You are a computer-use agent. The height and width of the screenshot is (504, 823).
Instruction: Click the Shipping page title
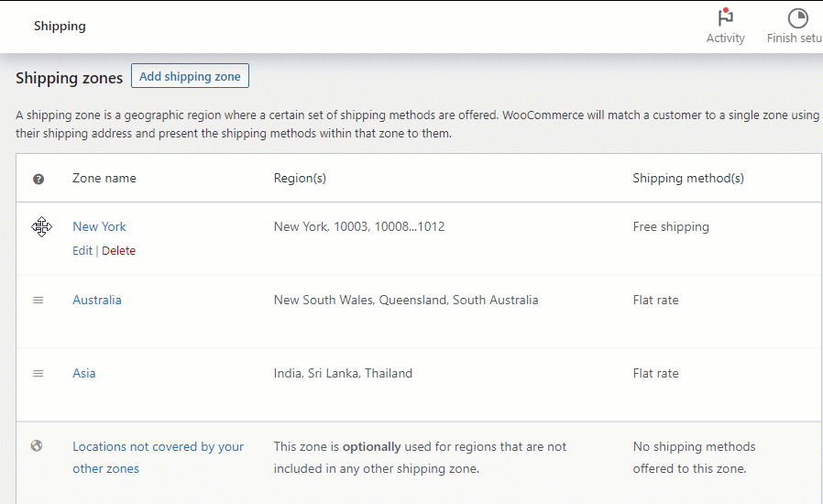60,27
